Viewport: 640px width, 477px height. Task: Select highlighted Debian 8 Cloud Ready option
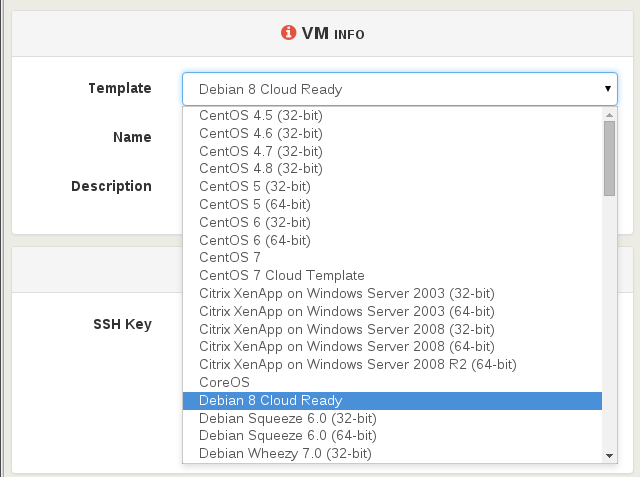pyautogui.click(x=392, y=401)
